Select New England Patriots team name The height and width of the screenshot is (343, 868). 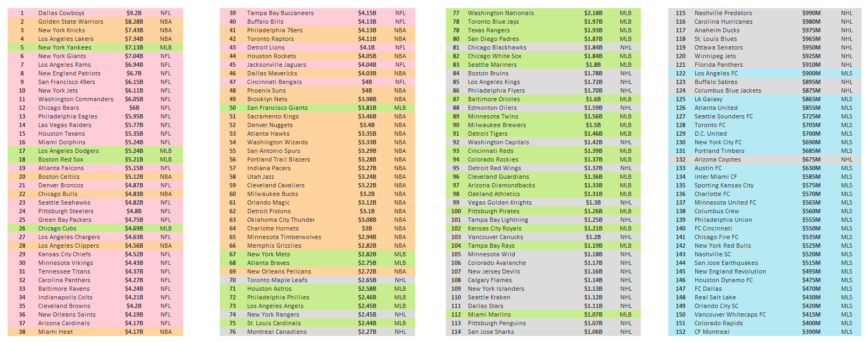[x=69, y=73]
